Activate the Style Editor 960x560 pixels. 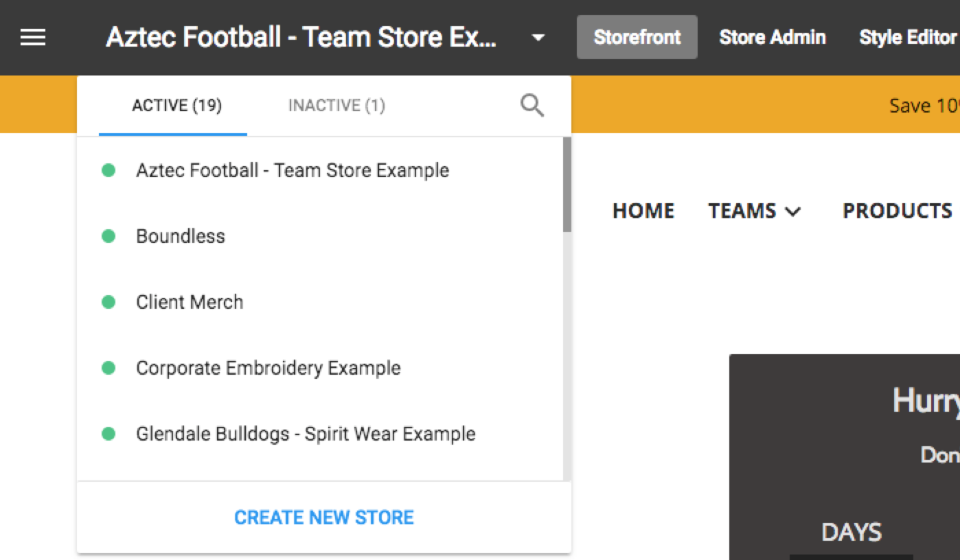pyautogui.click(x=906, y=37)
